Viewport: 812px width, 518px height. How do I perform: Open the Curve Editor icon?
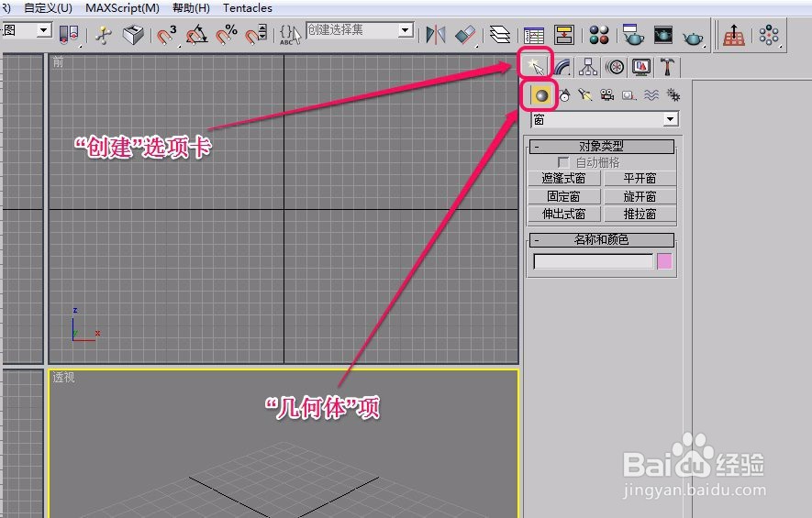(533, 35)
